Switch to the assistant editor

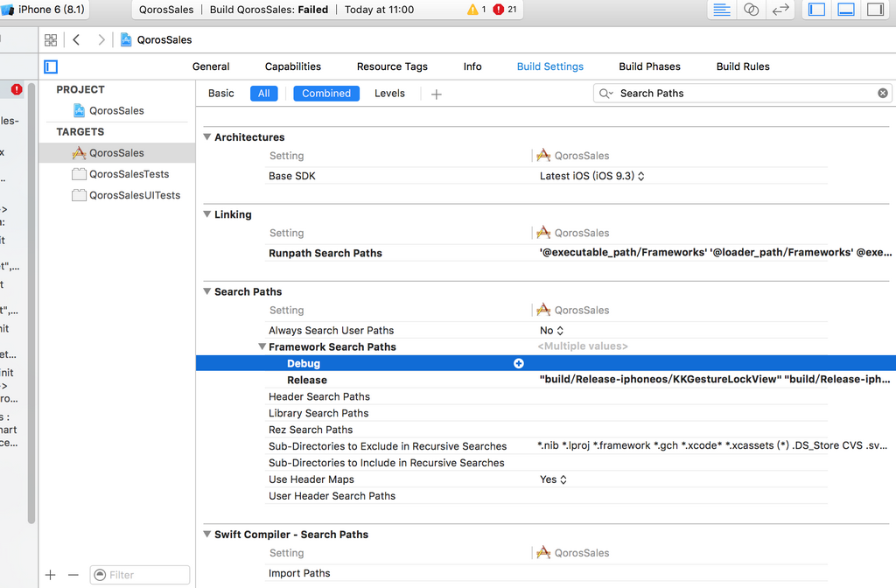[x=751, y=9]
